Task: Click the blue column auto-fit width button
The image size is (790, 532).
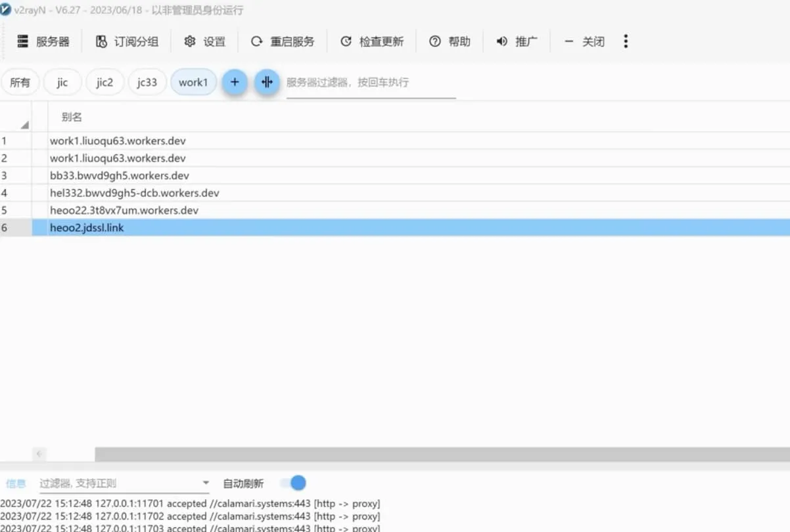Action: (267, 82)
